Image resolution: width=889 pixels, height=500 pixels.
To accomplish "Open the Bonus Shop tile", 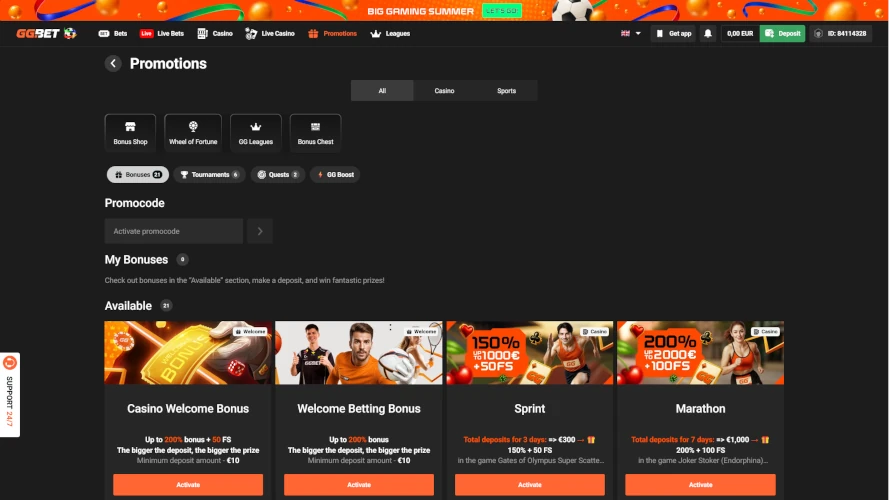I will click(130, 133).
